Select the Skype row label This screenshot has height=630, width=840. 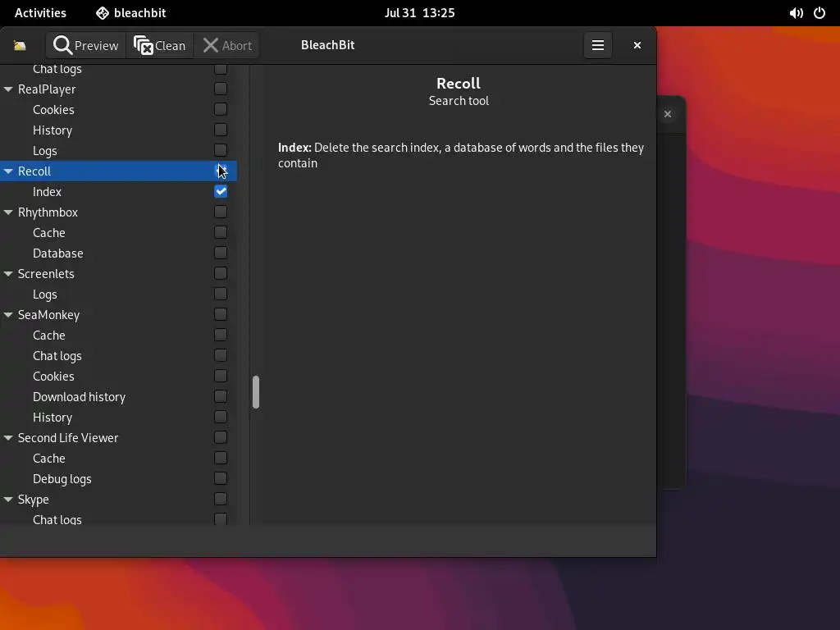click(33, 500)
